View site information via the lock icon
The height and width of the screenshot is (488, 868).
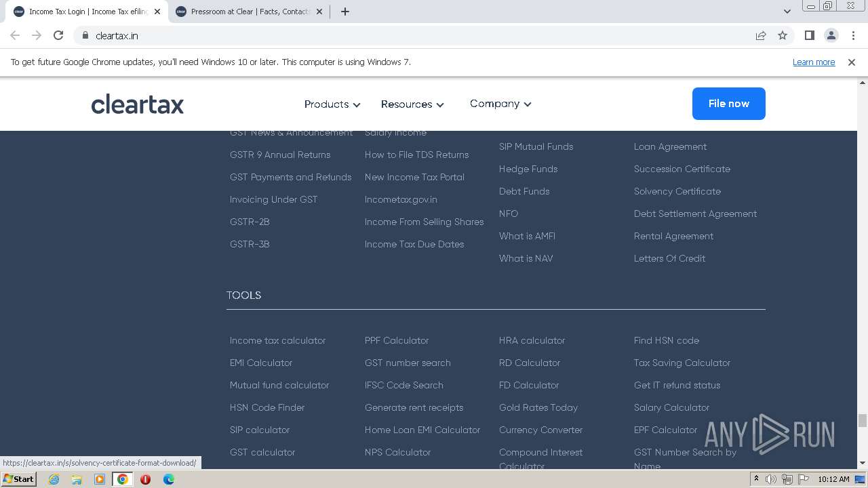point(85,35)
